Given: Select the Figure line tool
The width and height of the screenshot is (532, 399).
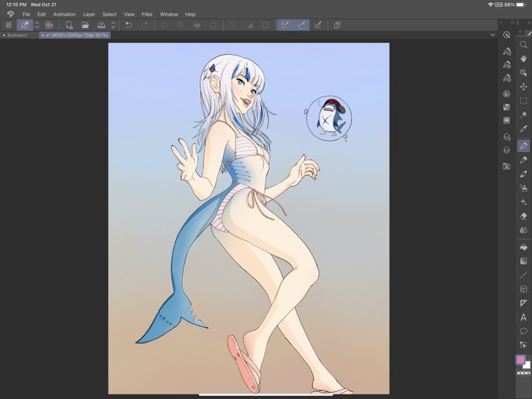Looking at the screenshot, I should click(x=523, y=275).
